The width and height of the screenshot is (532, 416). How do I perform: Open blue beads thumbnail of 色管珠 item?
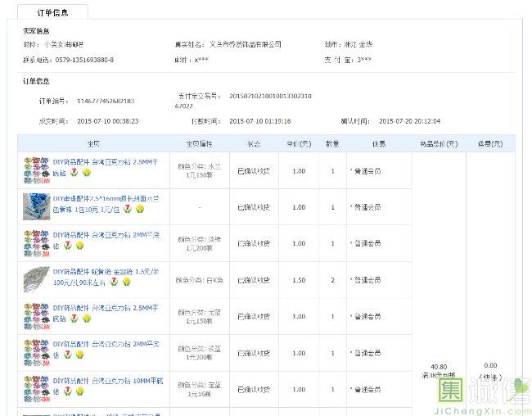click(36, 206)
